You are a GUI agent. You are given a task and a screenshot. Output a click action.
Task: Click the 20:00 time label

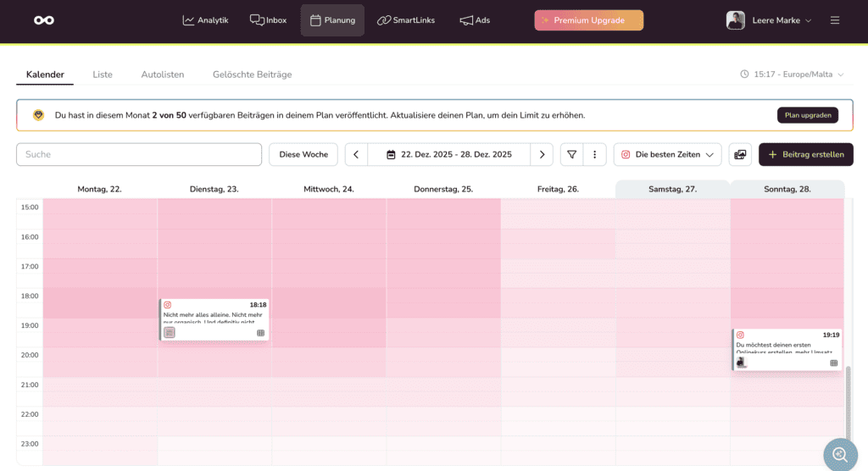[x=30, y=355]
